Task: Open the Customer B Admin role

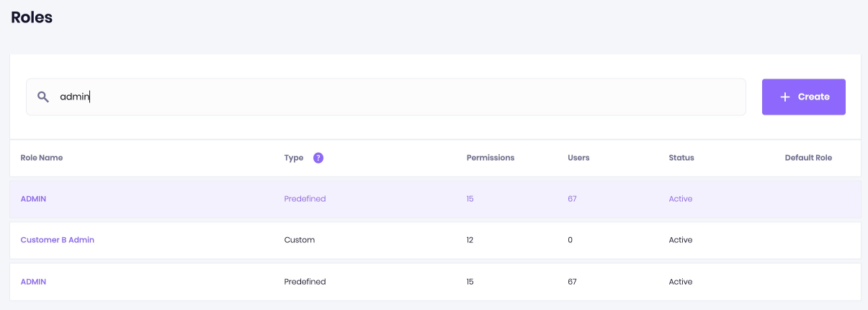Action: [x=58, y=240]
